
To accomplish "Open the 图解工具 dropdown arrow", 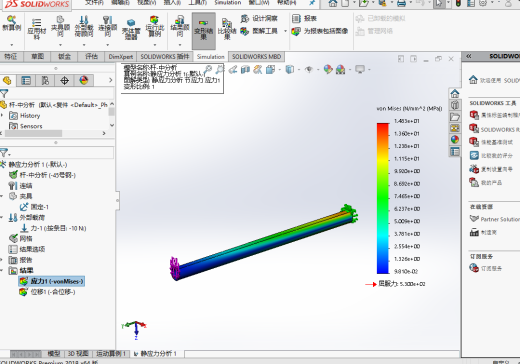I will 285,31.
